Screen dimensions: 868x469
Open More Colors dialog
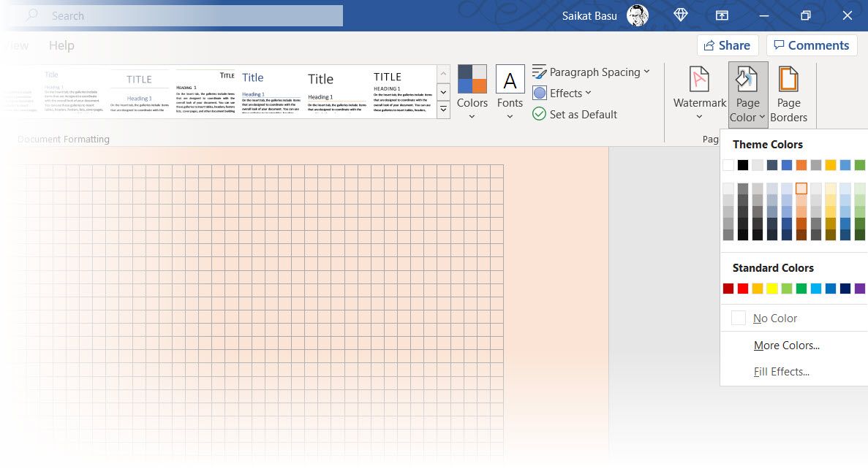pyautogui.click(x=786, y=345)
